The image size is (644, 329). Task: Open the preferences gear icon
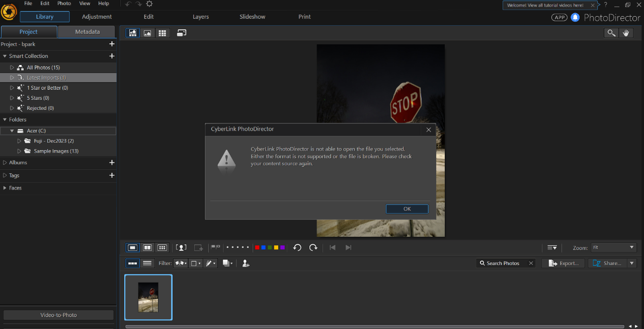click(x=149, y=4)
